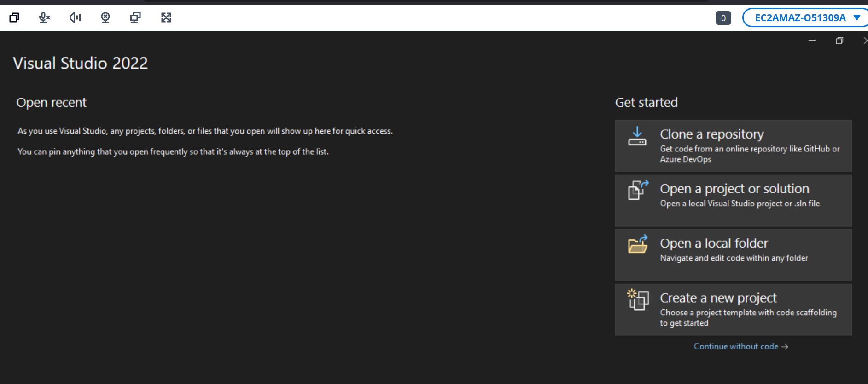Open the EC2AMAZ-O51309A dropdown menu

pos(806,18)
